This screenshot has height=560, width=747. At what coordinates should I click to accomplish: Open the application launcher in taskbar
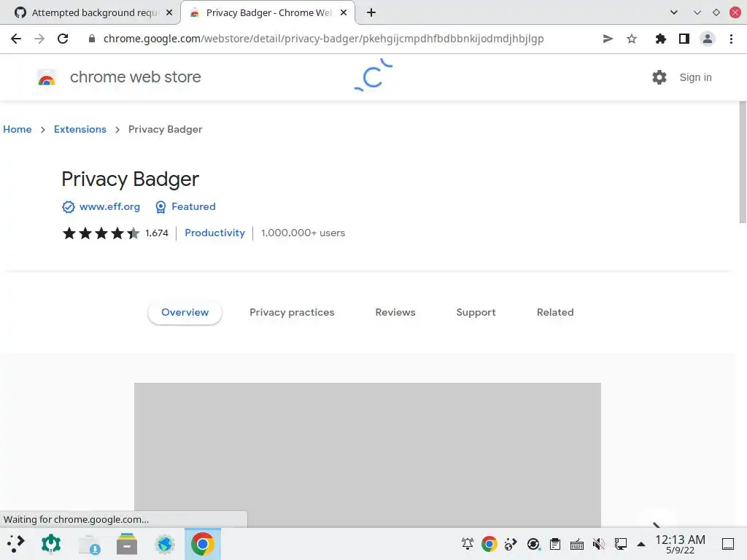16,544
